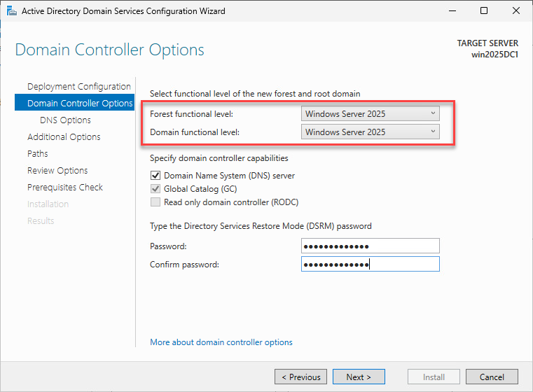The image size is (533, 392).
Task: Click the wizard app icon in title bar
Action: 10,11
